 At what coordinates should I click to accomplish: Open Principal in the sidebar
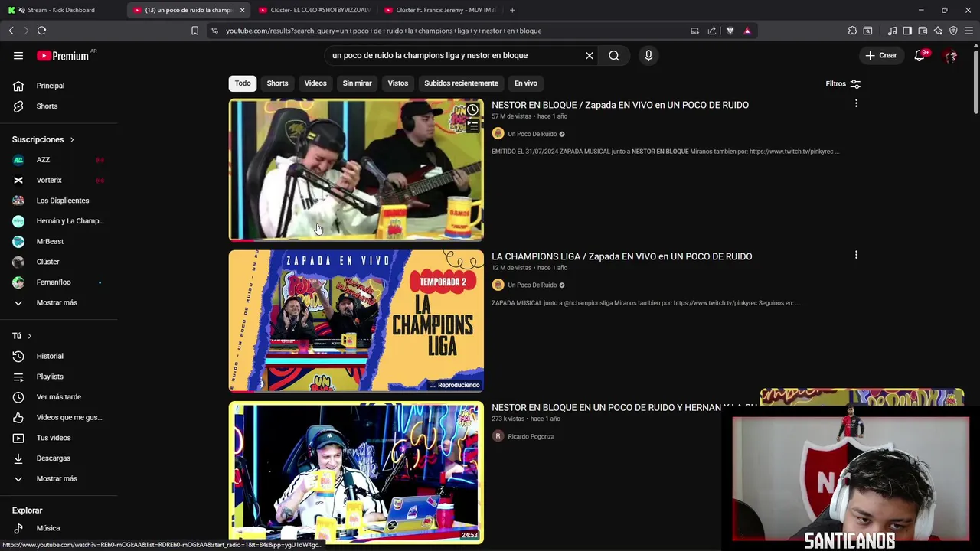tap(58, 86)
